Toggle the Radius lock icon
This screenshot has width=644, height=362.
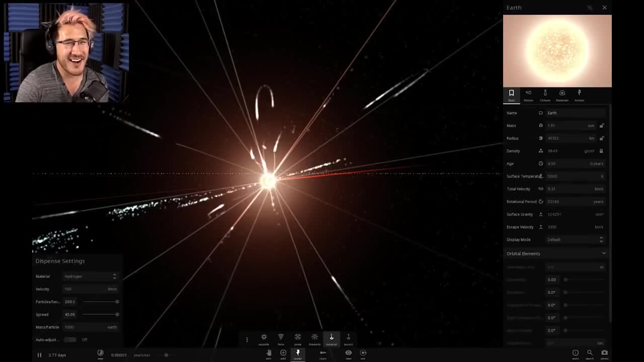[602, 138]
